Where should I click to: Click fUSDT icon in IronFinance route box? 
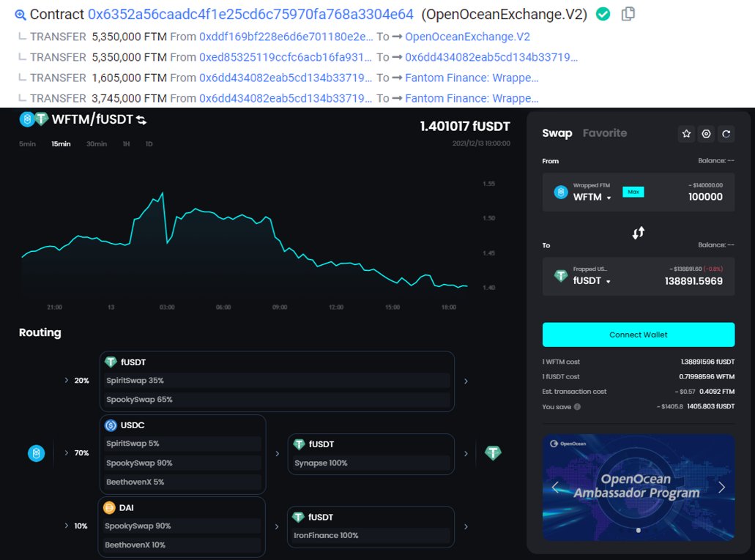click(x=299, y=517)
